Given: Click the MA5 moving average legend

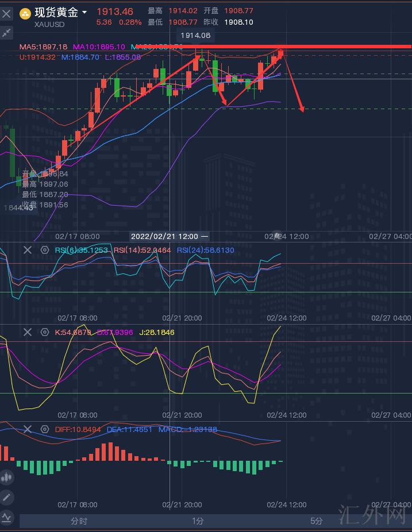Looking at the screenshot, I should click(43, 47).
